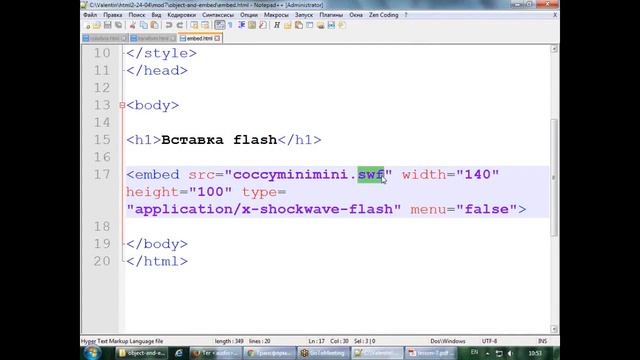Open the Файл menu
Screen dimensions: 640x360
click(90, 15)
